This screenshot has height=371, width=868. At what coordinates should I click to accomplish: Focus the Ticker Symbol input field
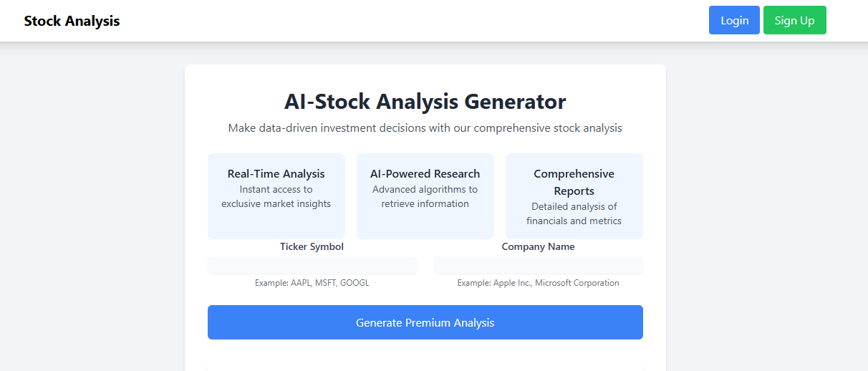coord(312,265)
